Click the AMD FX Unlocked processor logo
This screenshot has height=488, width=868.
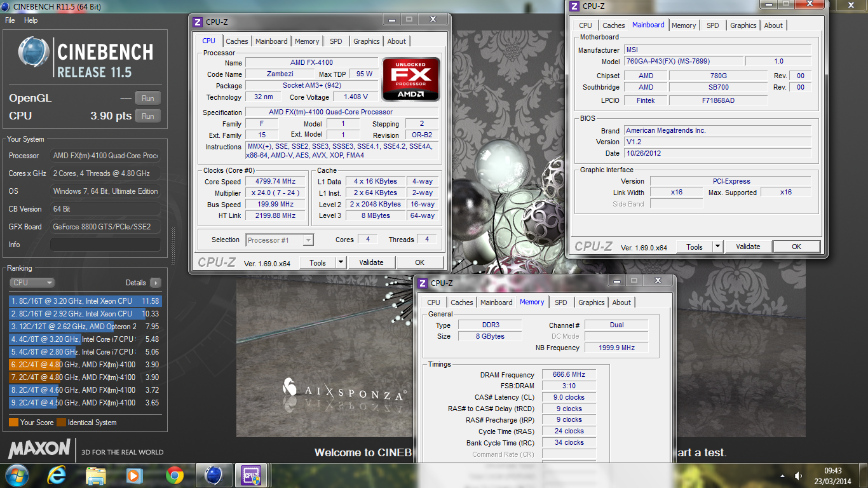pos(410,79)
